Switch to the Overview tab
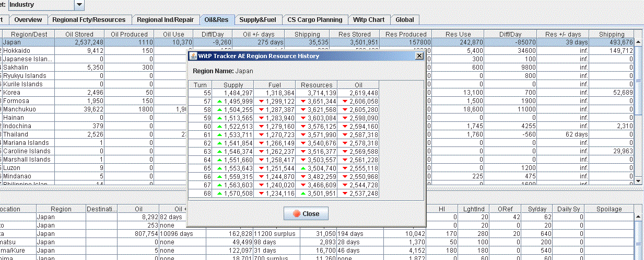Viewport: 644px width, 260px height. click(x=28, y=20)
